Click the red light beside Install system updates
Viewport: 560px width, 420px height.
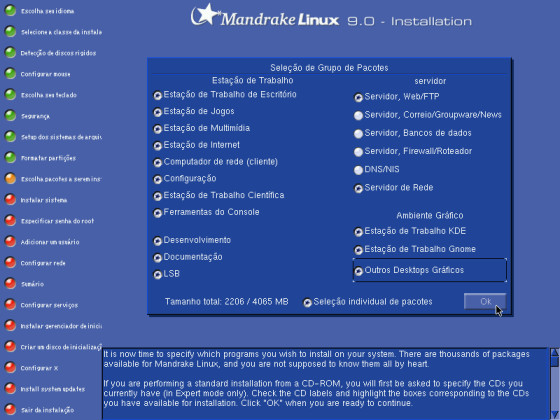pyautogui.click(x=10, y=389)
